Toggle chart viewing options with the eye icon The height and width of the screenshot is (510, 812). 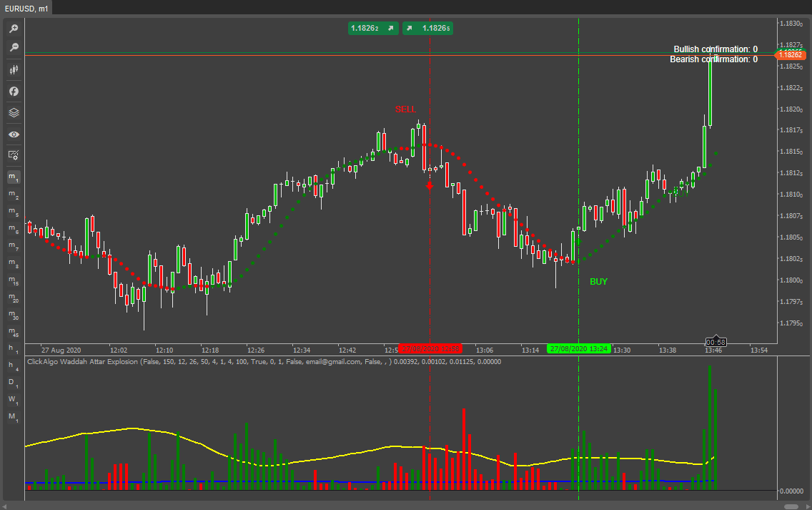click(13, 134)
